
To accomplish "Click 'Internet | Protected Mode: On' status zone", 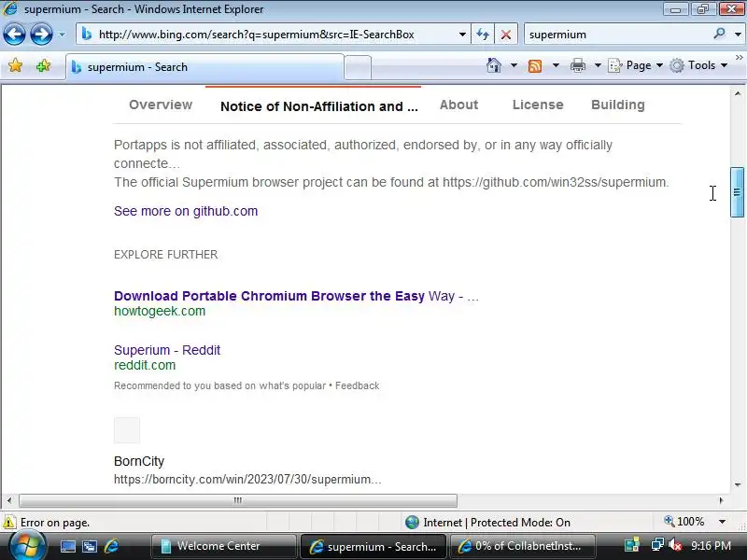I will (487, 523).
